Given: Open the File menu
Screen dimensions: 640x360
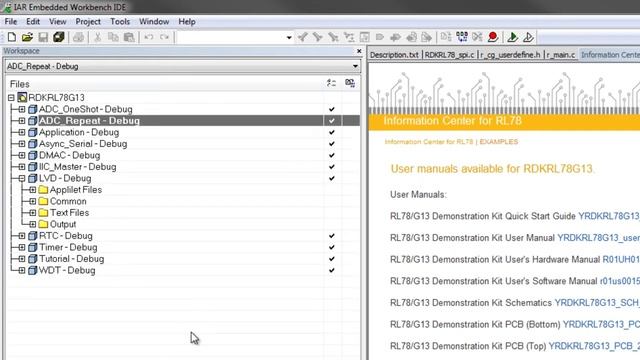Looking at the screenshot, I should point(11,22).
